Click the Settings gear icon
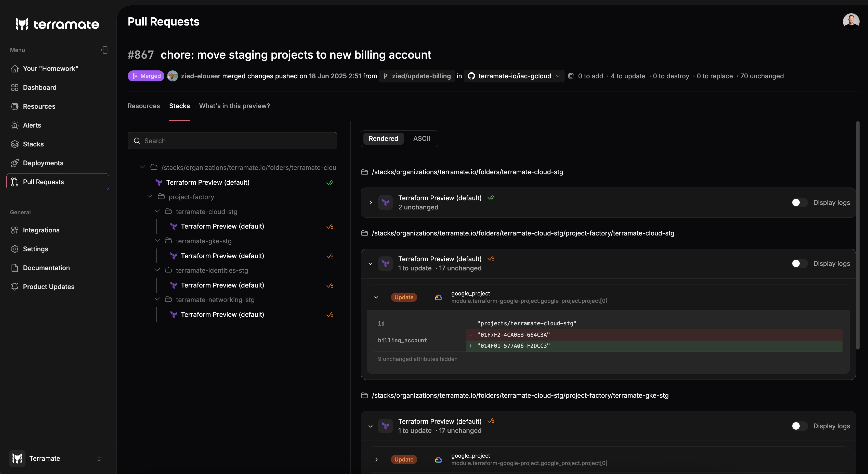Image resolution: width=868 pixels, height=474 pixels. coord(15,249)
